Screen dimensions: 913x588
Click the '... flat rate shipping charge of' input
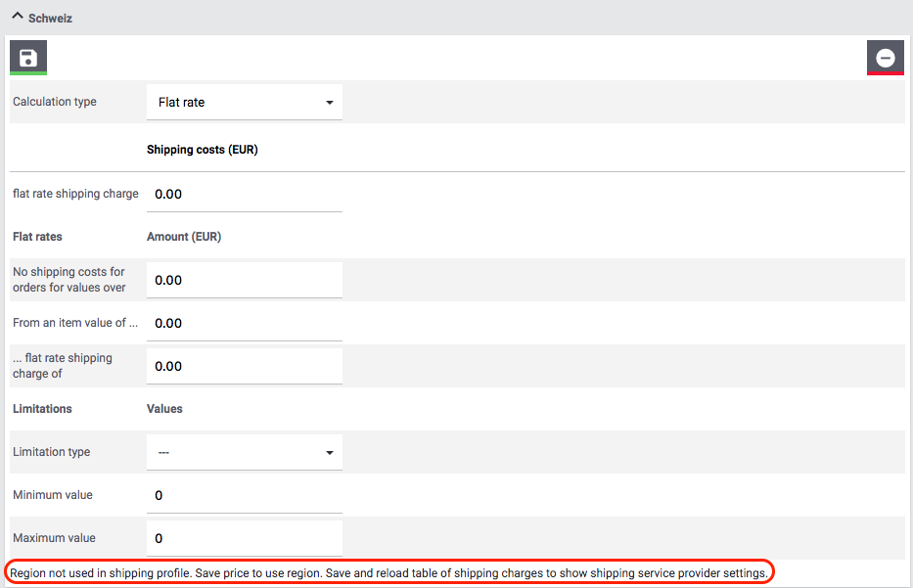245,366
